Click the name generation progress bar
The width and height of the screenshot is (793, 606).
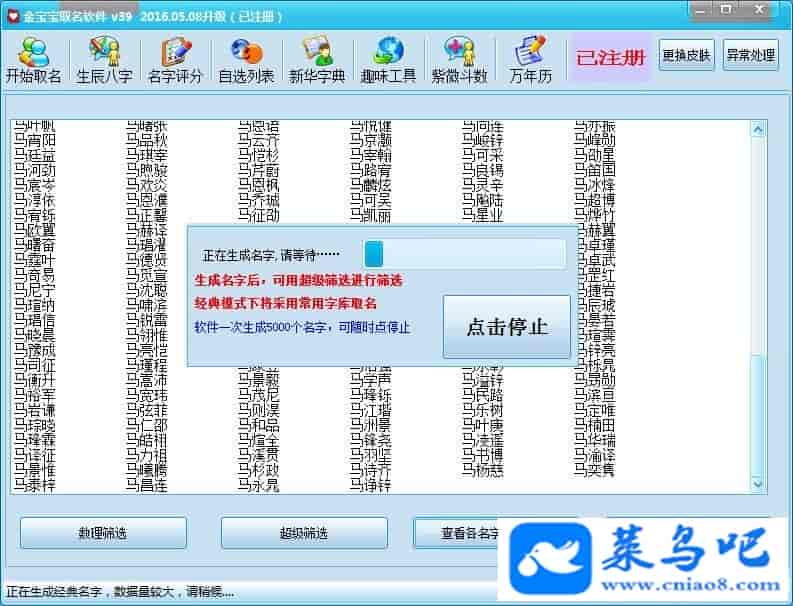coord(464,253)
